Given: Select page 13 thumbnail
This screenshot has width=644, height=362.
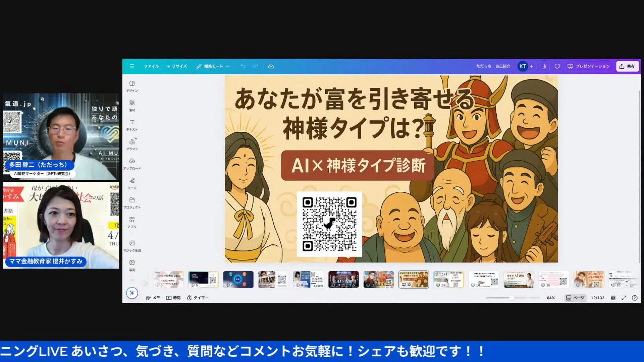Looking at the screenshot, I should (449, 280).
